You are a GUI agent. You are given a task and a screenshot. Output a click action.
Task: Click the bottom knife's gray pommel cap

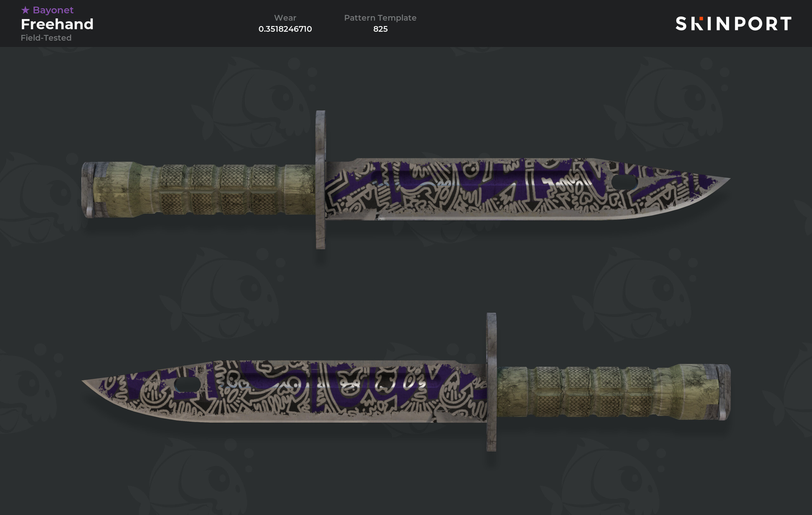(x=724, y=392)
